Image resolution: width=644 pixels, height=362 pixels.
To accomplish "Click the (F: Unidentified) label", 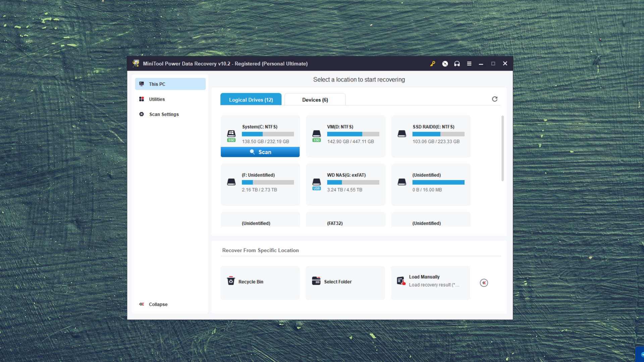I will [258, 175].
